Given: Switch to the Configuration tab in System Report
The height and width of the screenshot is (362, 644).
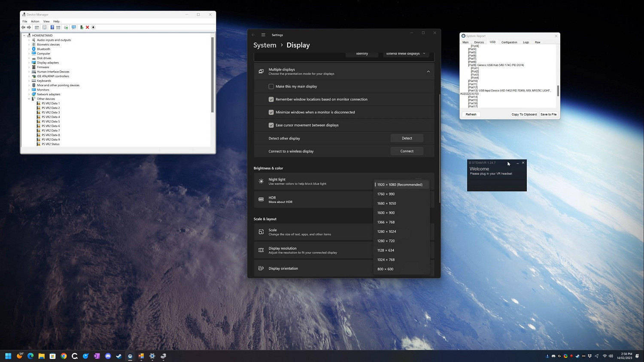Looking at the screenshot, I should [x=509, y=42].
